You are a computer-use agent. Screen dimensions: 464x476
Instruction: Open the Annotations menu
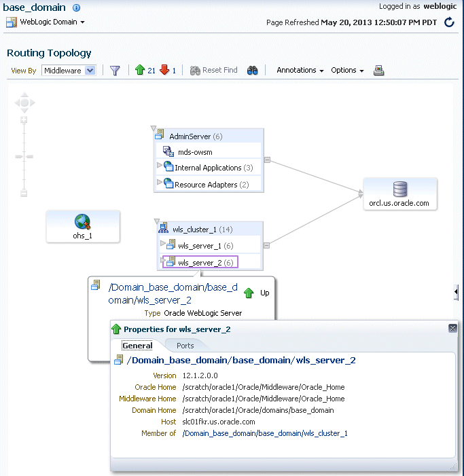point(300,70)
